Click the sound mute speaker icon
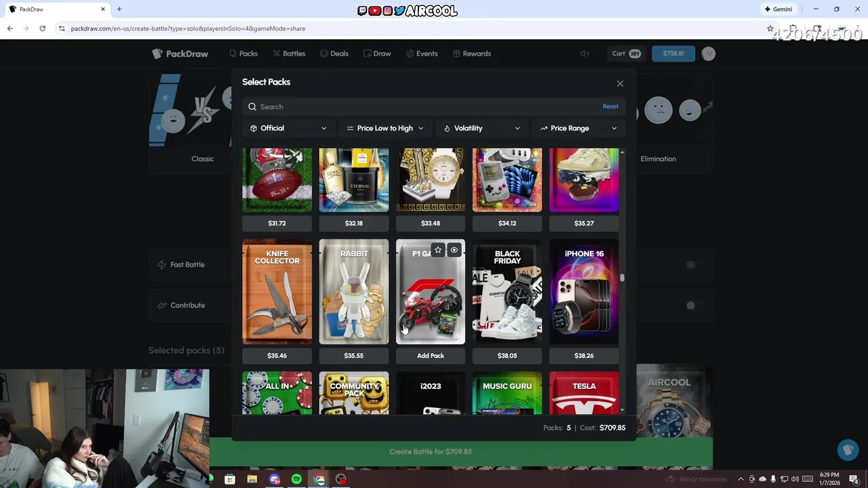Image resolution: width=868 pixels, height=488 pixels. click(585, 54)
